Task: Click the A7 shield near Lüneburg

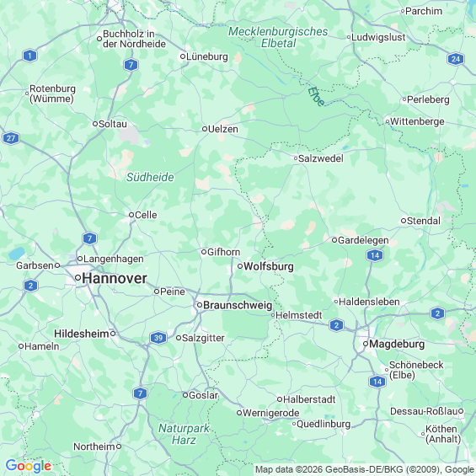Action: tap(131, 65)
